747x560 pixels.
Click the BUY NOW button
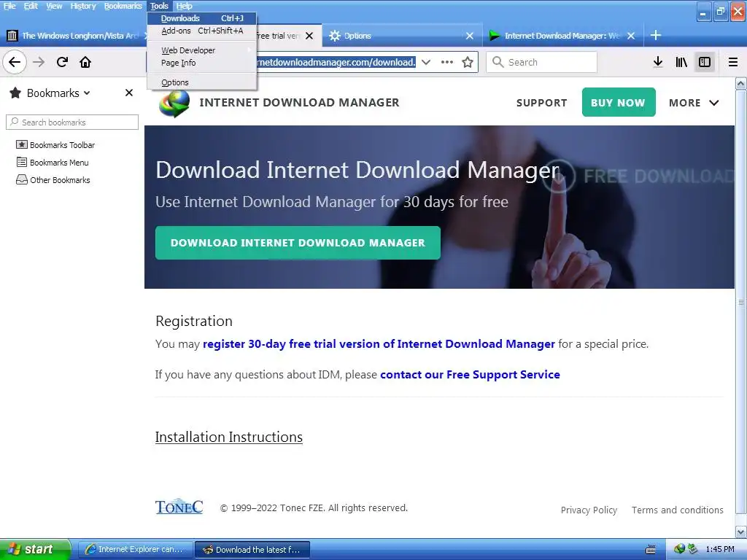pos(619,102)
